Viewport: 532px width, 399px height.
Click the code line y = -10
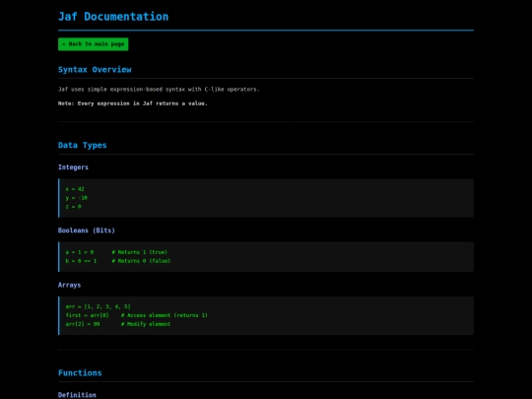pos(76,198)
